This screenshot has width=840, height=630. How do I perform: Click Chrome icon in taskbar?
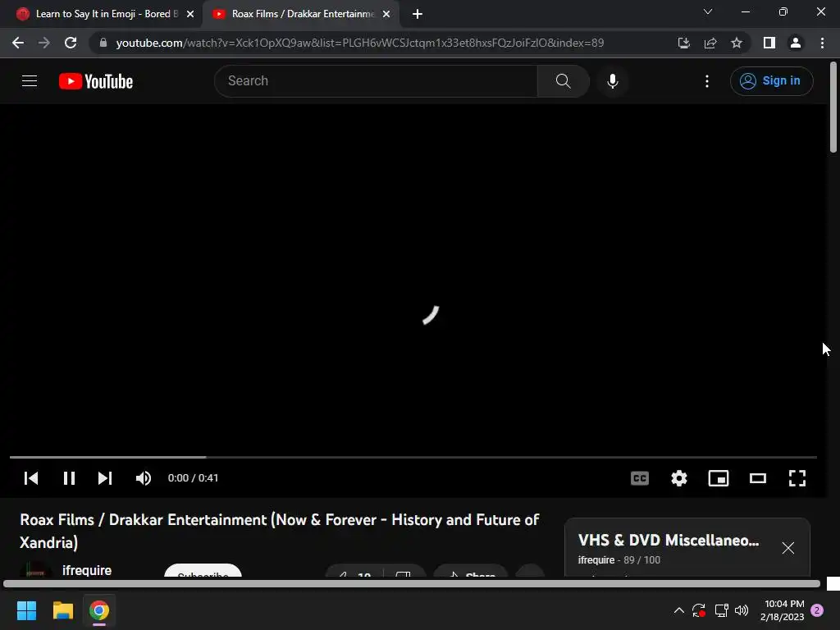[99, 610]
